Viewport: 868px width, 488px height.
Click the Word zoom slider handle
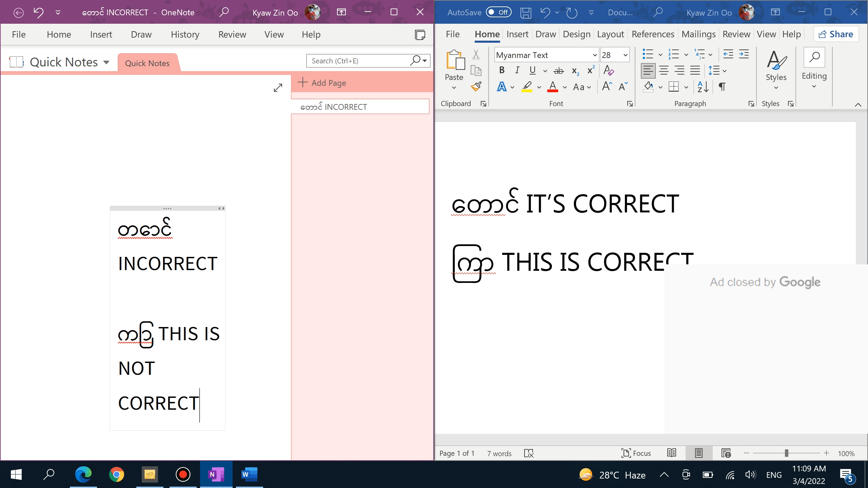[786, 453]
